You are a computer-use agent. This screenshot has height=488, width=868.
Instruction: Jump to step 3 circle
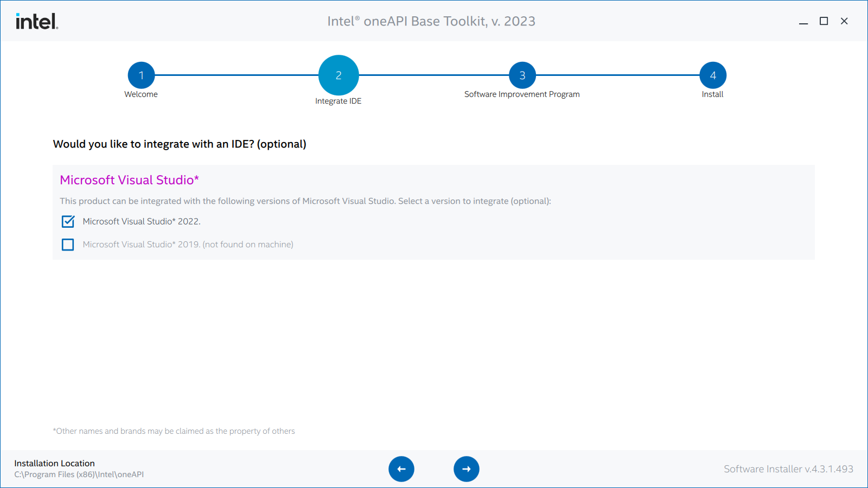(522, 75)
